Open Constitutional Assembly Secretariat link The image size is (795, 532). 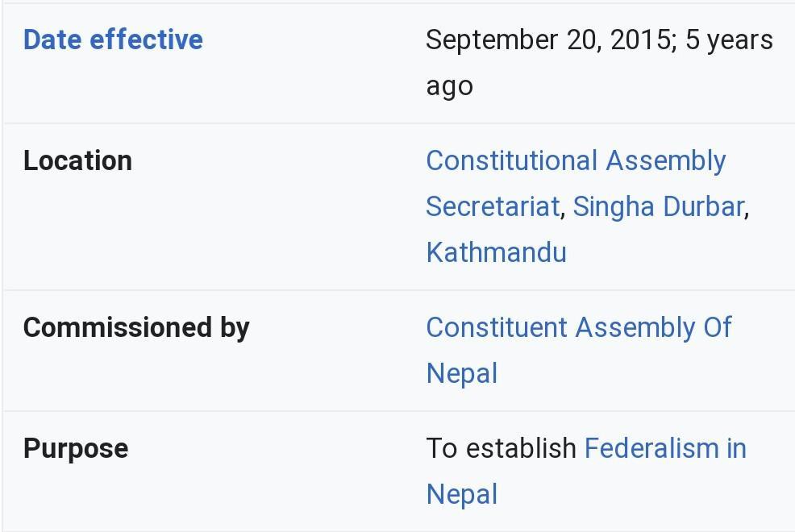point(576,160)
